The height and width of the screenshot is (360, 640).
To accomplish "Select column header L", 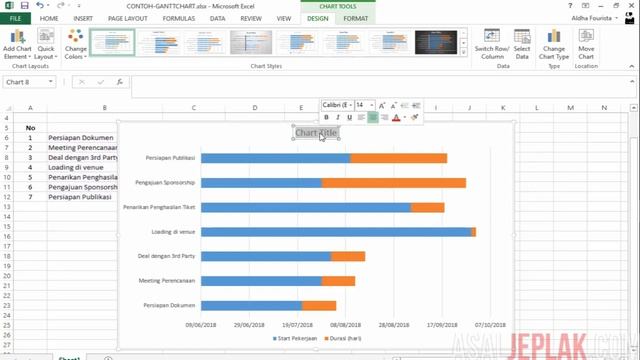I will [536, 108].
